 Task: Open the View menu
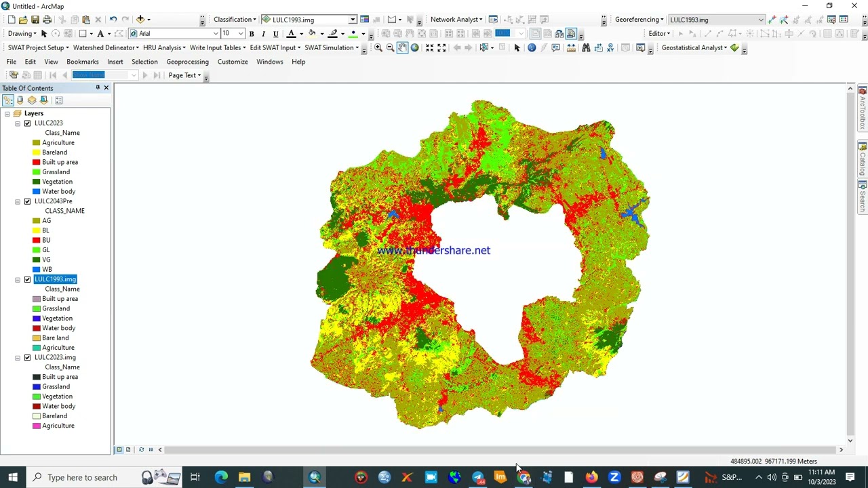tap(51, 62)
